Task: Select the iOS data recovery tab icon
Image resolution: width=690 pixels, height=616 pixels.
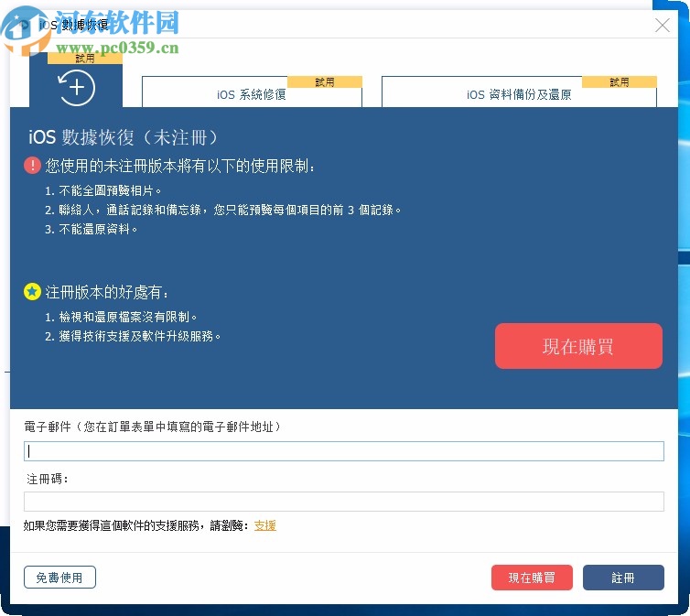Action: click(x=76, y=87)
